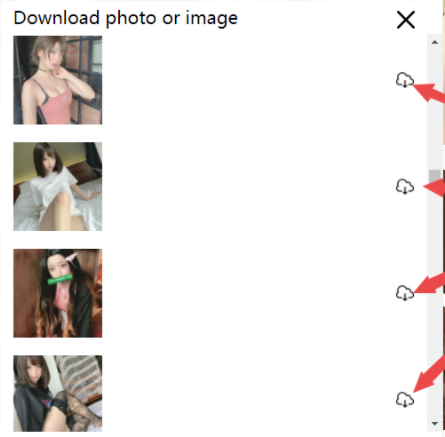Viewport: 445px width, 437px height.
Task: Save the green muzzle cosplay photo via download icon
Action: [405, 293]
